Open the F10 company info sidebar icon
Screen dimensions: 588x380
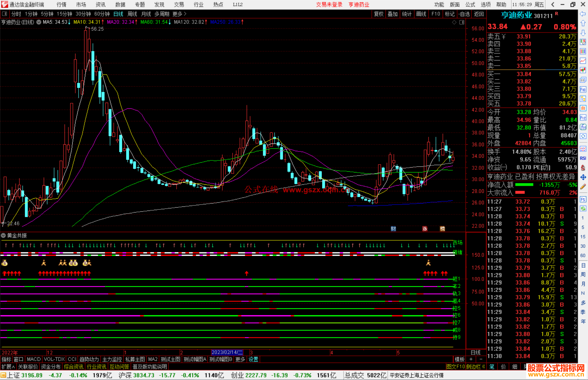[583, 89]
